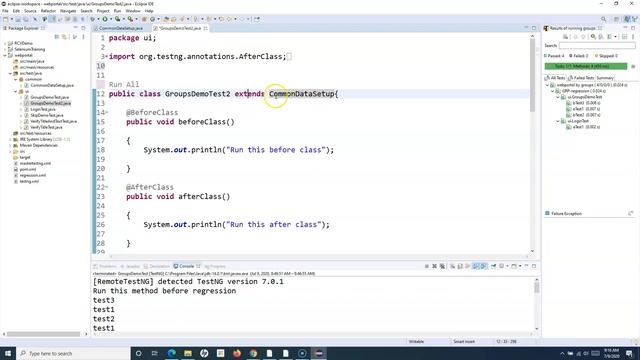Click the Search field in TestNG results

597,45
